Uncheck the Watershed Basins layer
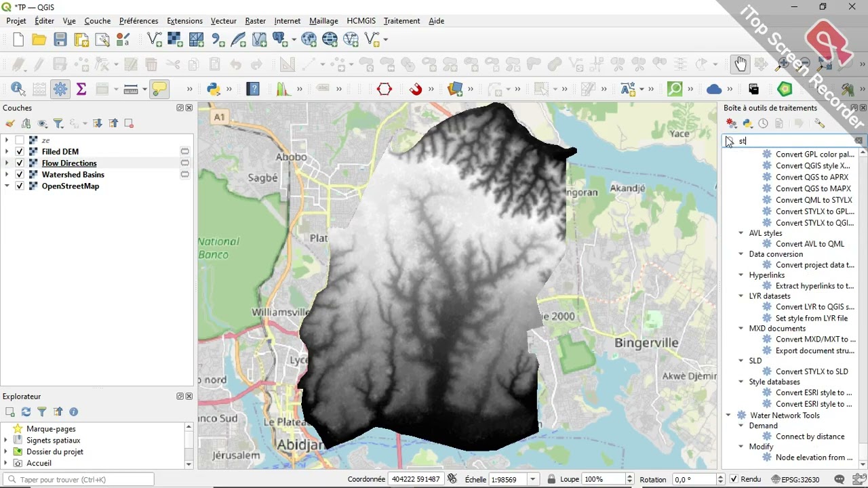The width and height of the screenshot is (868, 488). [x=20, y=175]
